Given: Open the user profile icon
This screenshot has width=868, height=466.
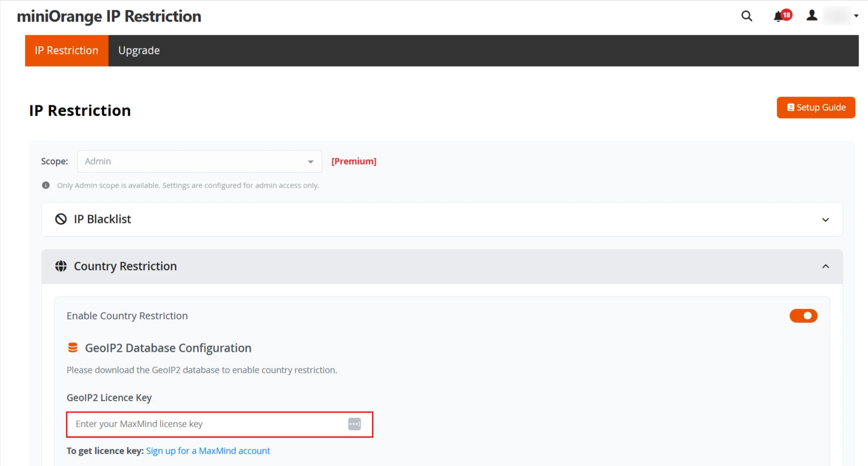Looking at the screenshot, I should [x=812, y=16].
